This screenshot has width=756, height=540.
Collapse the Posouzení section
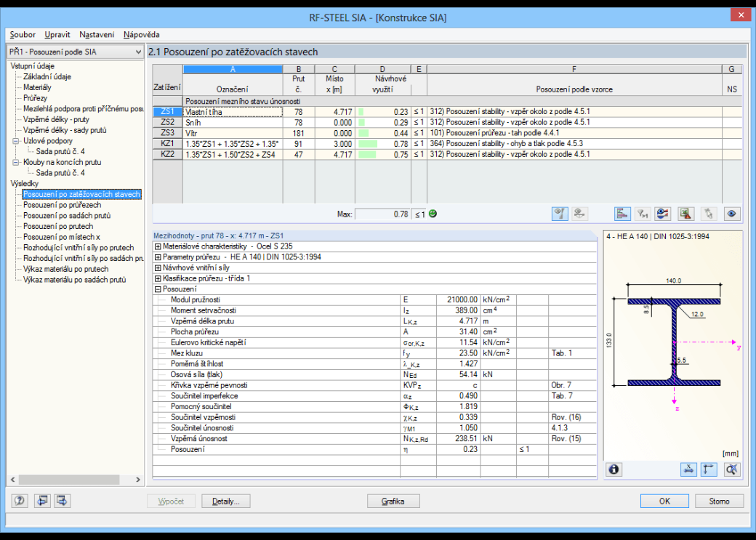point(158,289)
